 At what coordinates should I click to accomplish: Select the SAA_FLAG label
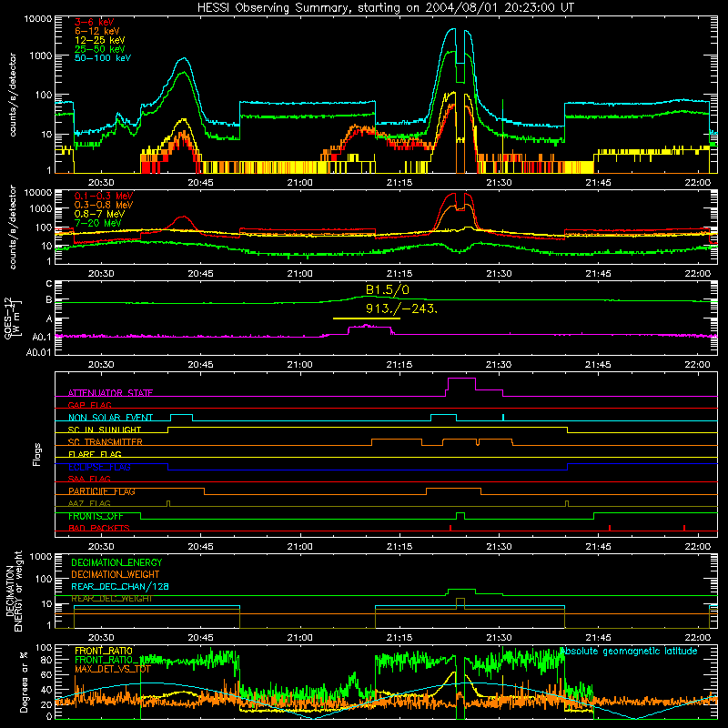[x=89, y=480]
